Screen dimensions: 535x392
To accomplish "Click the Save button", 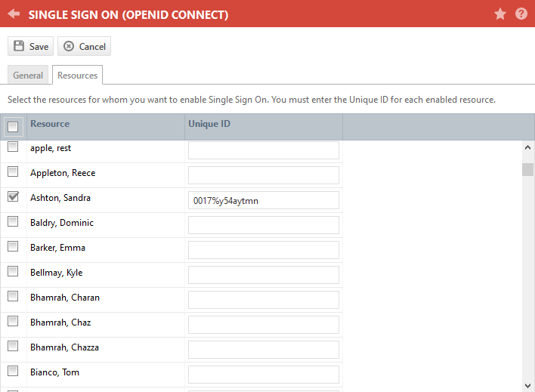I will [x=31, y=46].
